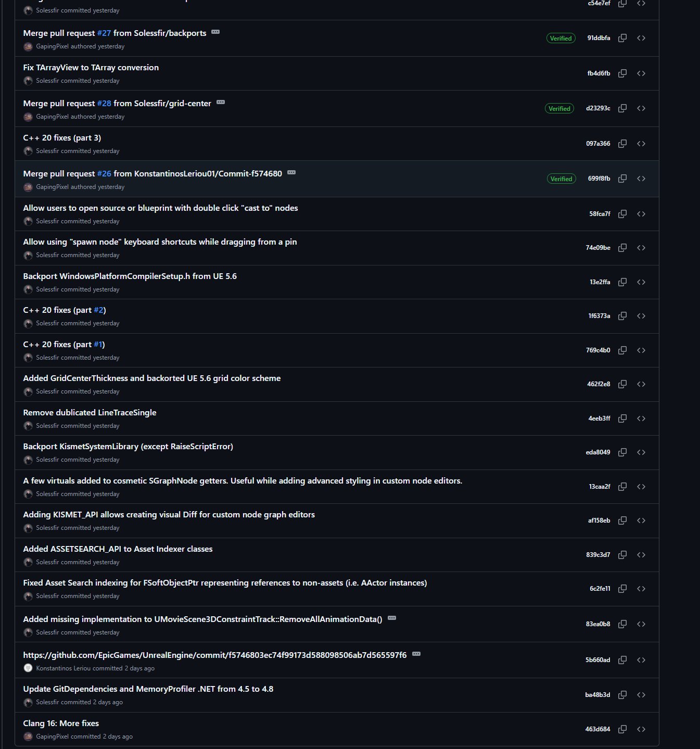The image size is (700, 749).
Task: Copy full SHA for commit 097a366
Action: pos(622,144)
